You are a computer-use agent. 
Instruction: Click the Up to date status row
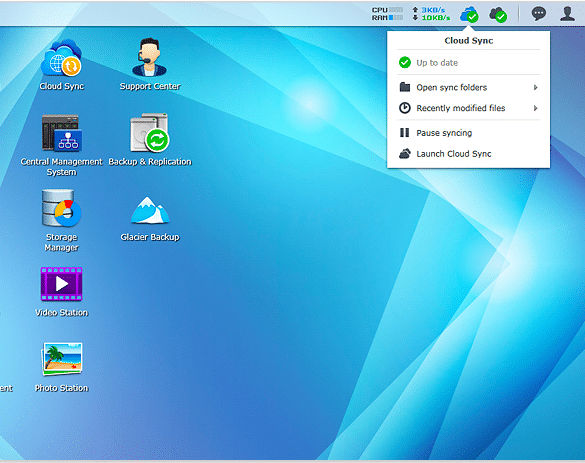pos(469,63)
